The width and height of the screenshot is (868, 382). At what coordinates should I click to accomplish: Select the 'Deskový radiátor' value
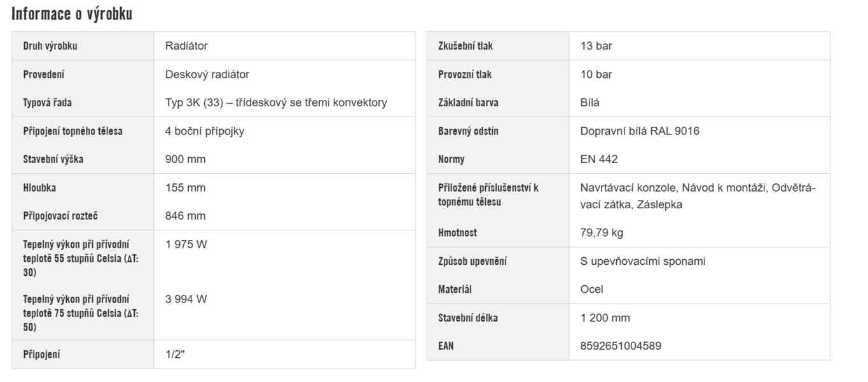pos(207,74)
